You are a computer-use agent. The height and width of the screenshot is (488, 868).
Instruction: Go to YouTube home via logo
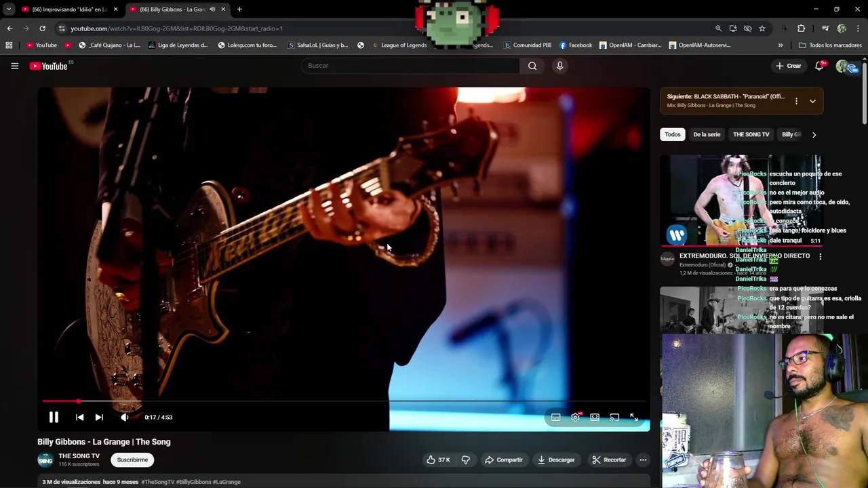pyautogui.click(x=49, y=66)
